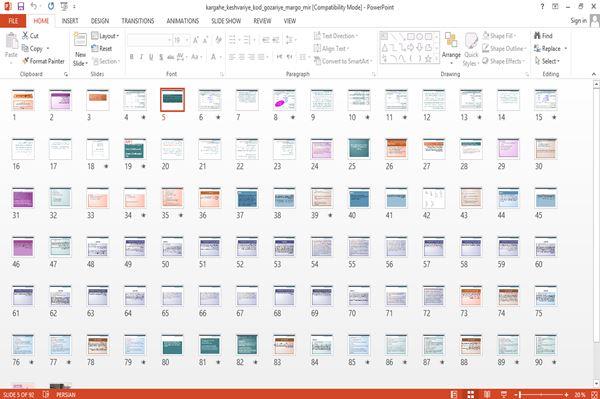Preview the transition via the star under slide 4

pyautogui.click(x=143, y=117)
